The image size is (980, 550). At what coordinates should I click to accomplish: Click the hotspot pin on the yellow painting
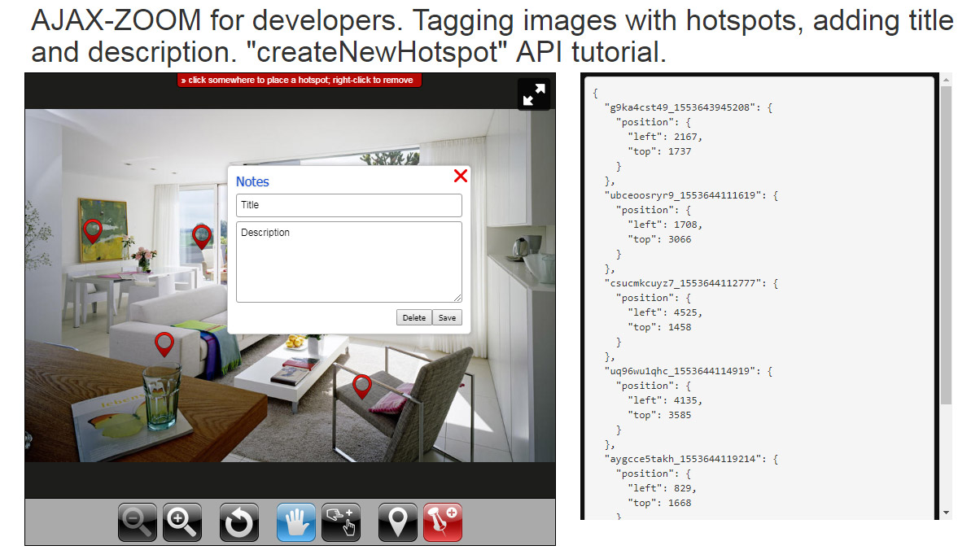[93, 232]
